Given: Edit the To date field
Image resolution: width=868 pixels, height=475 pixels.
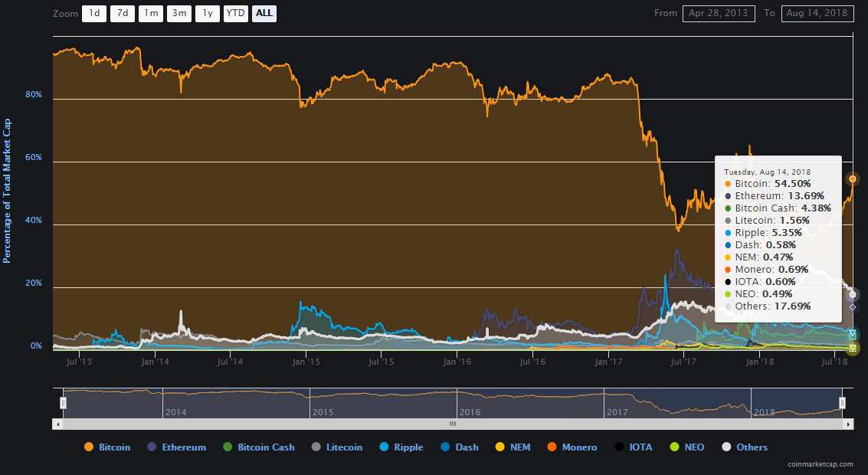Looking at the screenshot, I should (817, 13).
